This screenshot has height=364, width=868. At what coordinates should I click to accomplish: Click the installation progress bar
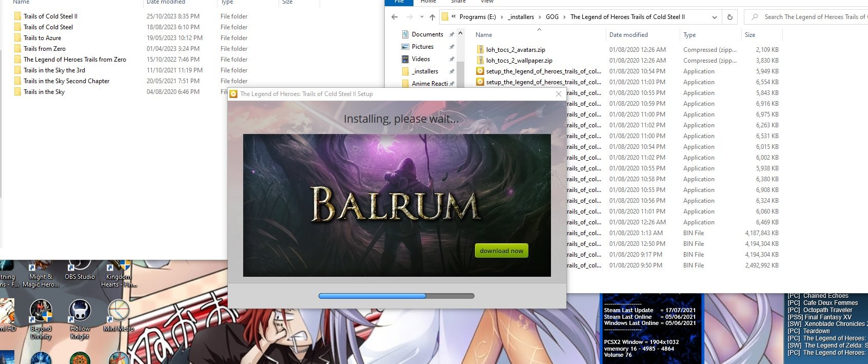click(396, 296)
